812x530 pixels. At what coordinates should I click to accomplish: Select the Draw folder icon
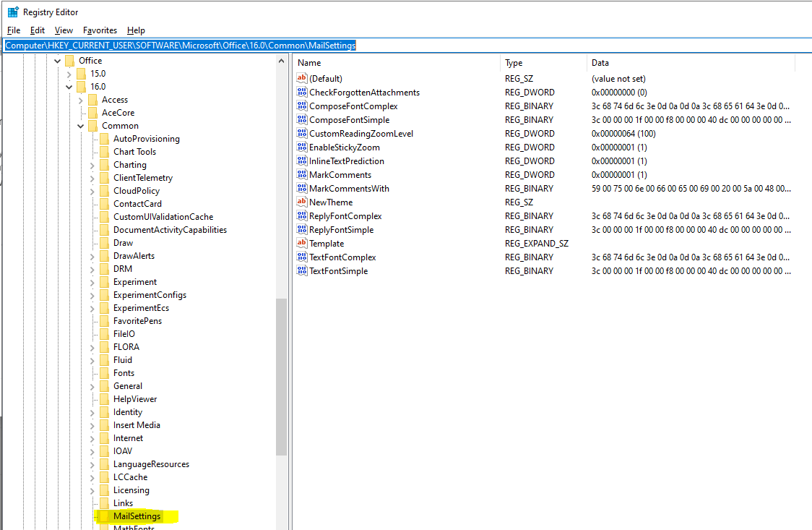click(x=105, y=242)
